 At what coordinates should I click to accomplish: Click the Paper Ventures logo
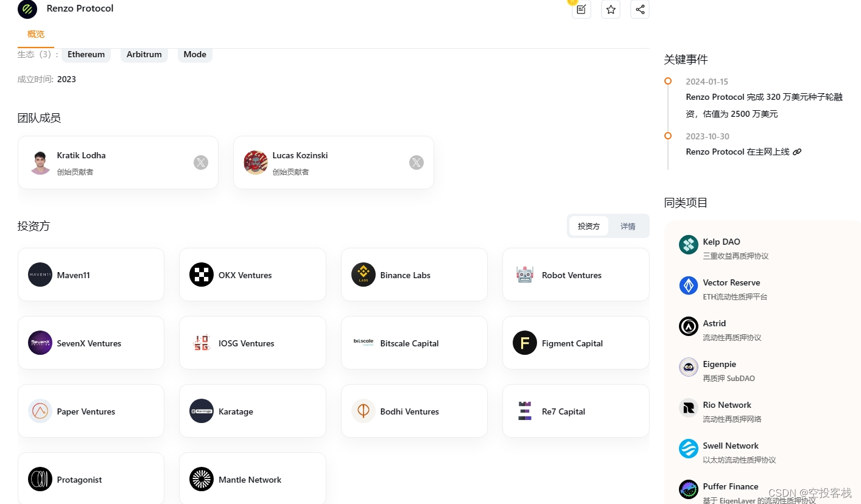click(x=40, y=411)
